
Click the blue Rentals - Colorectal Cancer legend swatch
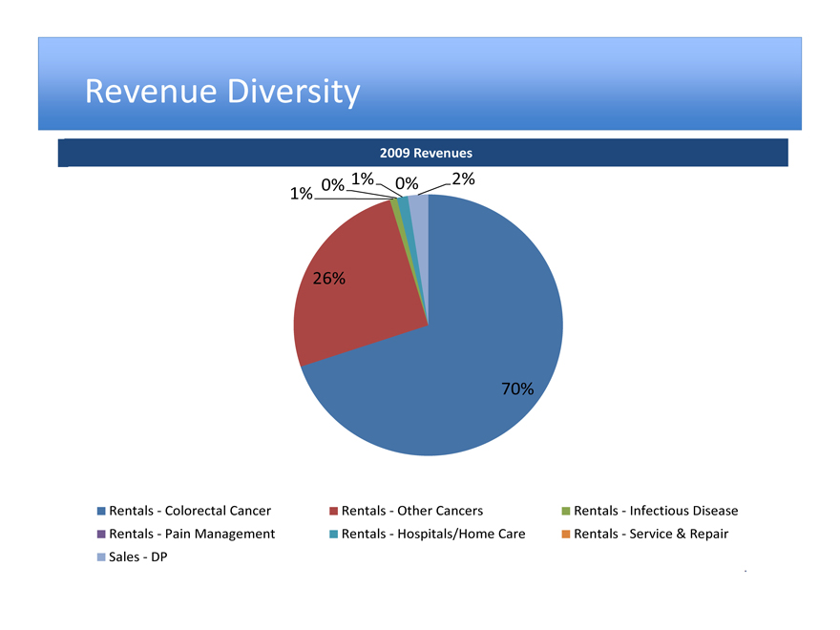[x=101, y=511]
